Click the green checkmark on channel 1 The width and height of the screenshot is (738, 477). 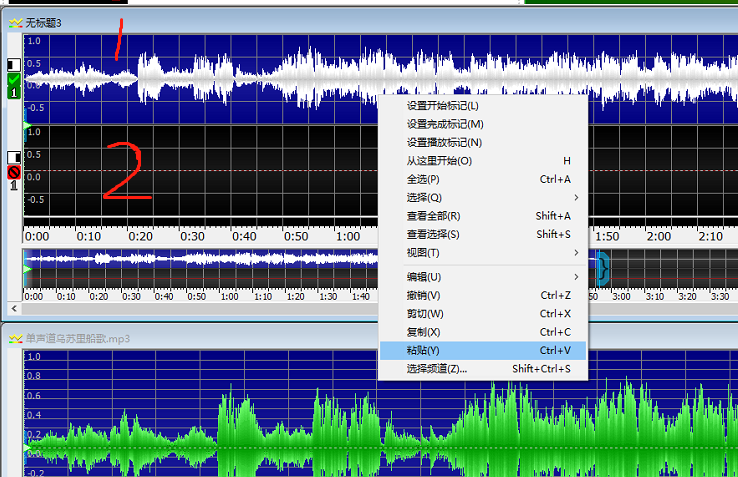[14, 81]
